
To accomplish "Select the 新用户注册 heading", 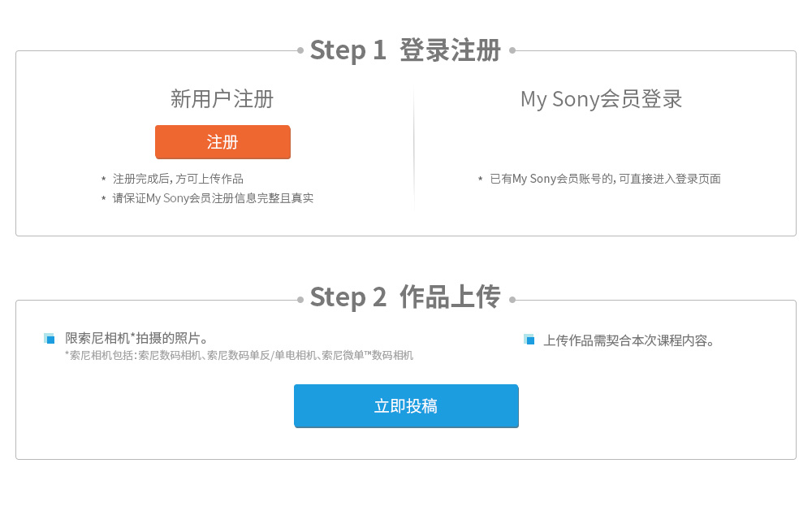I will point(222,99).
